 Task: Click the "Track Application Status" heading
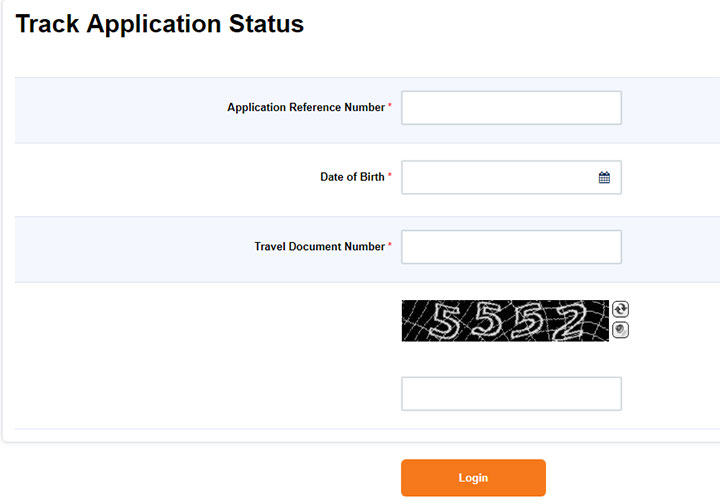tap(160, 24)
